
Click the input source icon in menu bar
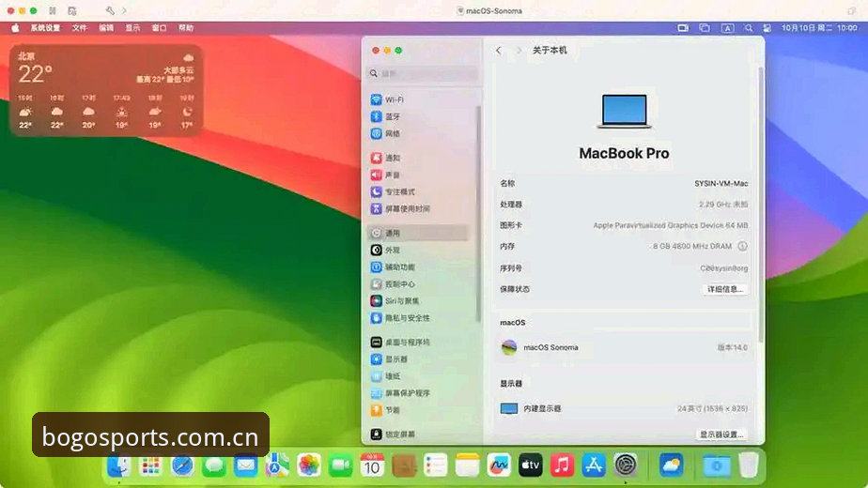(727, 27)
